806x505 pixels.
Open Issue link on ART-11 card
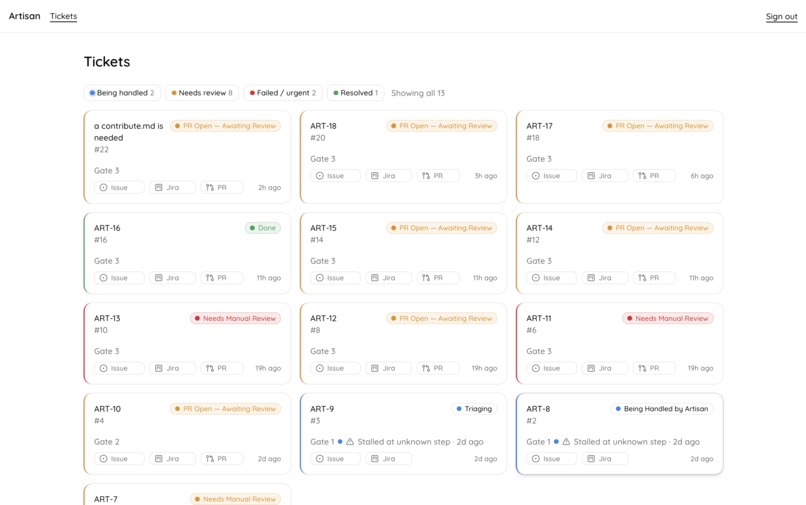[x=551, y=368]
